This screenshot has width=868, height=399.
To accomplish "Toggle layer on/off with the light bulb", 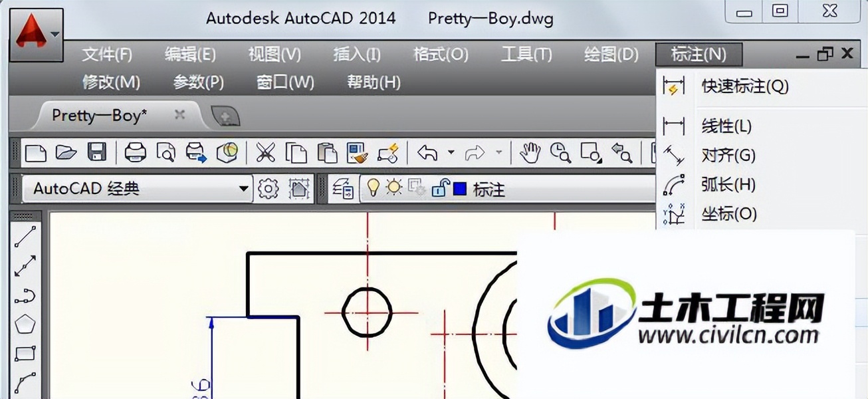I will tap(374, 188).
